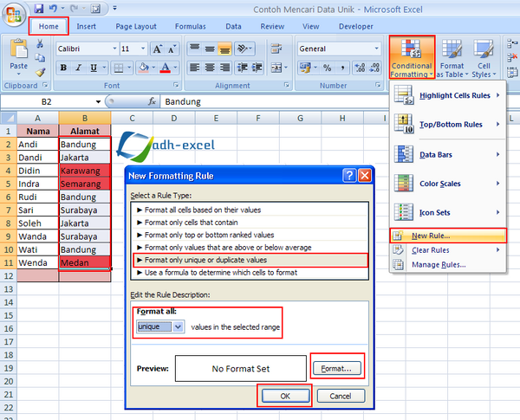The image size is (520, 420).
Task: Decrease decimal places
Action: click(374, 68)
